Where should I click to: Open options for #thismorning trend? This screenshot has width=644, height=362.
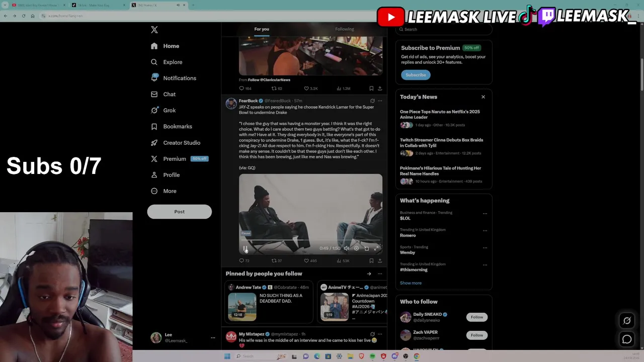[x=485, y=264]
